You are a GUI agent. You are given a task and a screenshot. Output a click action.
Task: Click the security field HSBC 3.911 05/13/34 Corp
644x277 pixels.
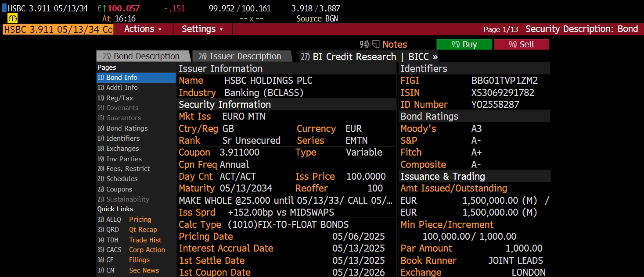58,29
